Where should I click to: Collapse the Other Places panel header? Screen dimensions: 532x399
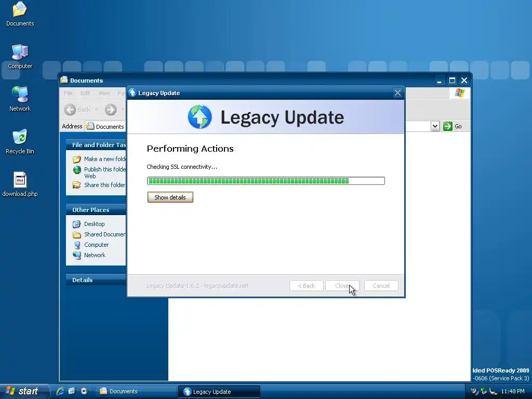click(96, 210)
